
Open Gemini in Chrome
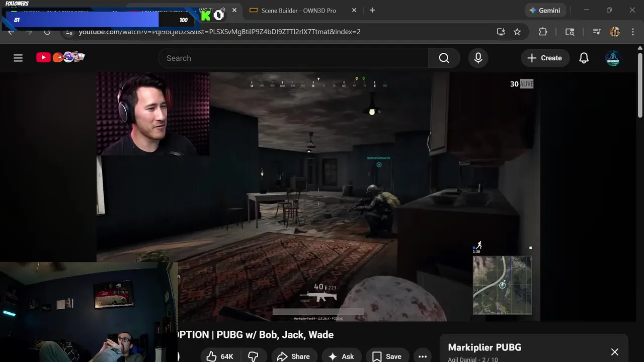pos(545,10)
